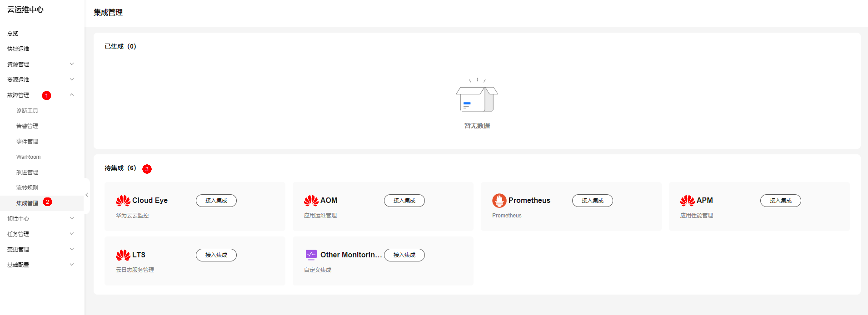Collapse the sidebar with the arrow handle
The height and width of the screenshot is (315, 868).
pyautogui.click(x=87, y=195)
